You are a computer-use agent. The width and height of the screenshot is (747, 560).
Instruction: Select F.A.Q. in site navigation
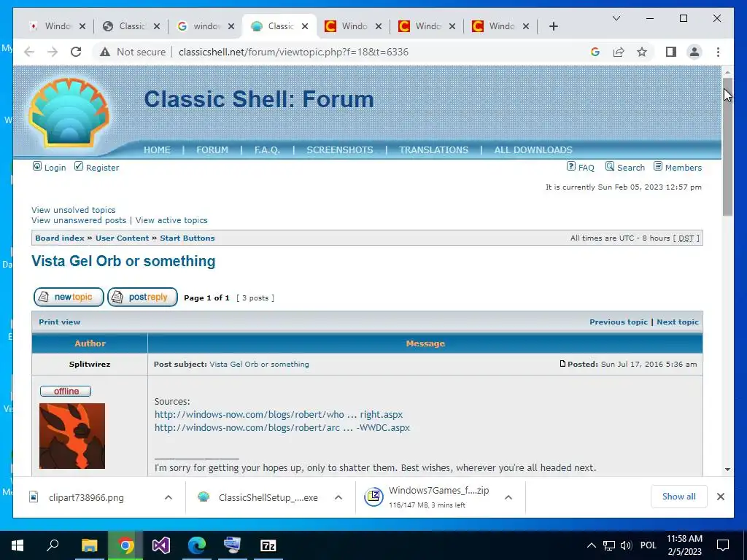267,150
